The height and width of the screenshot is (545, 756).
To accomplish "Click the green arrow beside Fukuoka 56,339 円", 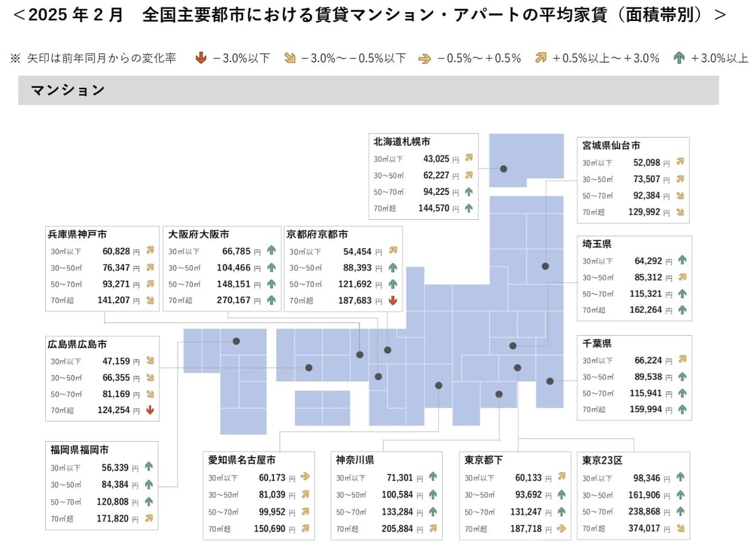I will 148,467.
